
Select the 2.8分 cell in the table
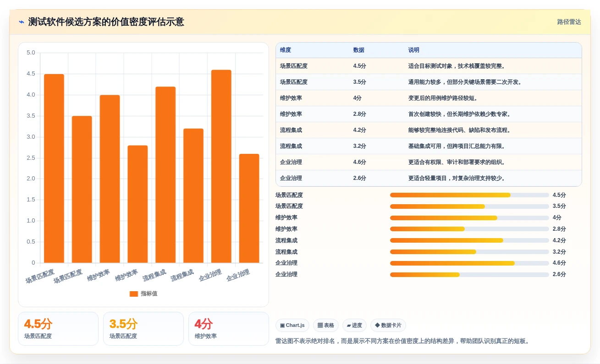[x=360, y=114]
